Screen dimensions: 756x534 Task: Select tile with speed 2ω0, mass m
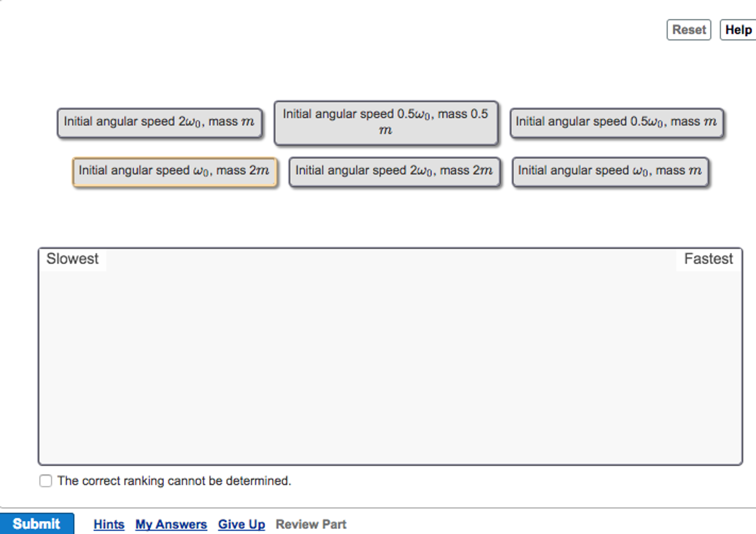tap(160, 123)
